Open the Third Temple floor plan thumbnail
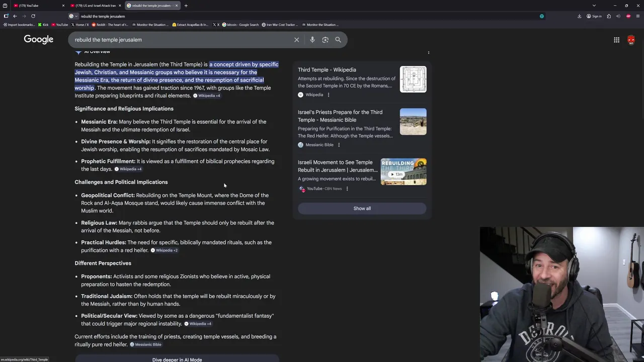The width and height of the screenshot is (644, 362). point(413,79)
